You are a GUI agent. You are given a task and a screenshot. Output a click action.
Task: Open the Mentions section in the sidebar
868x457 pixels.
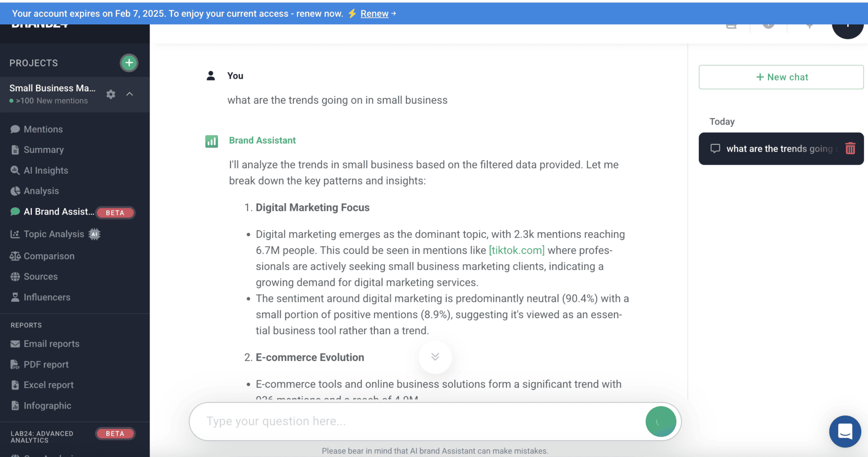(42, 129)
